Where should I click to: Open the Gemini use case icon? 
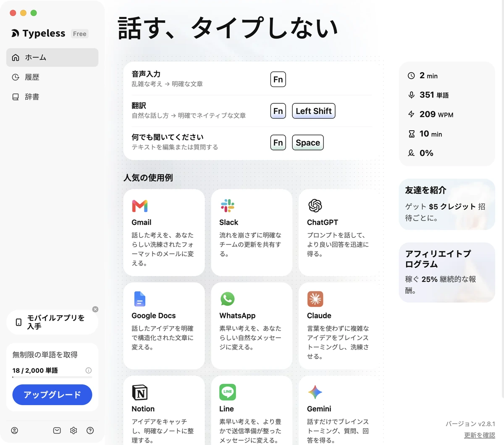coord(315,392)
